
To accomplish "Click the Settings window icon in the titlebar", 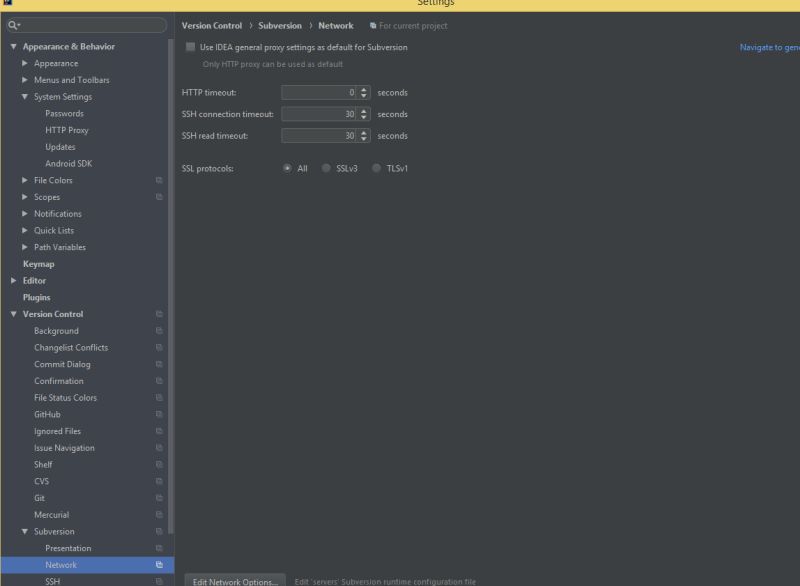I will (8, 3).
